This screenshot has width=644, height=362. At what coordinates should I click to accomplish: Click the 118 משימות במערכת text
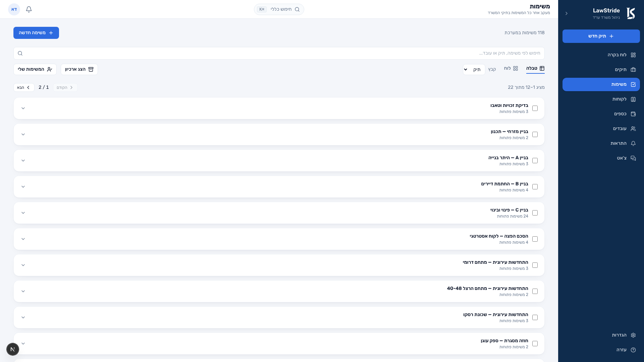coord(525,33)
